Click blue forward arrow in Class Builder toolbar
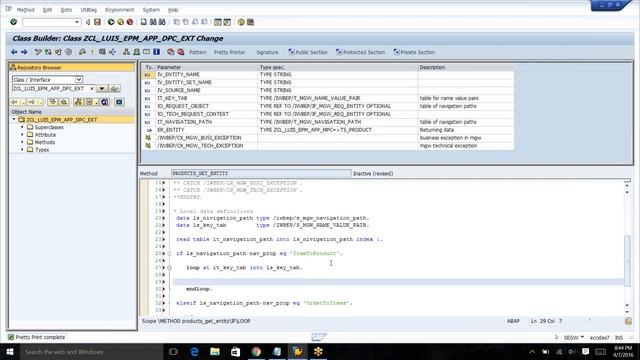The image size is (640, 360). 24,52
